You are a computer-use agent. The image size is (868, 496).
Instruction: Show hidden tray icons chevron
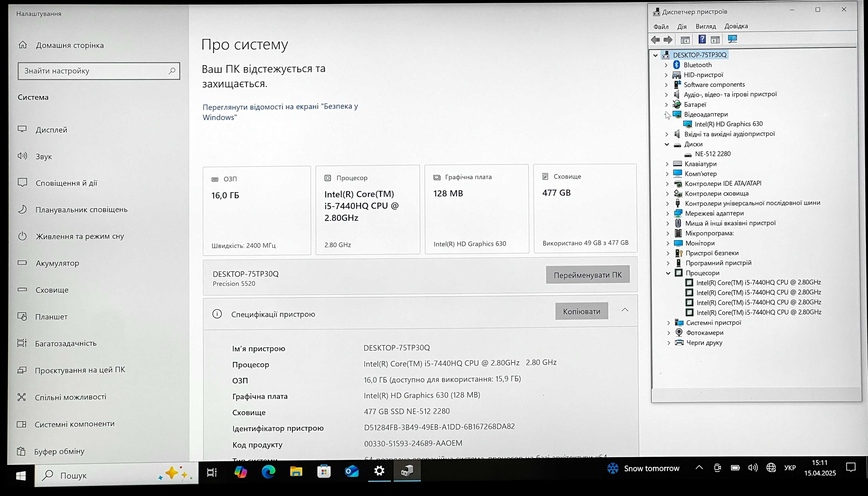point(699,467)
